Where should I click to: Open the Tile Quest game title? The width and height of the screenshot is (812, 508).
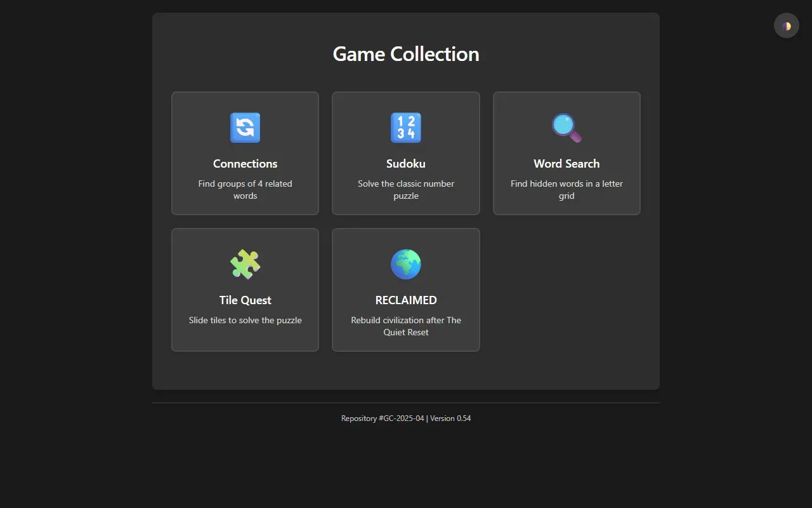point(245,300)
